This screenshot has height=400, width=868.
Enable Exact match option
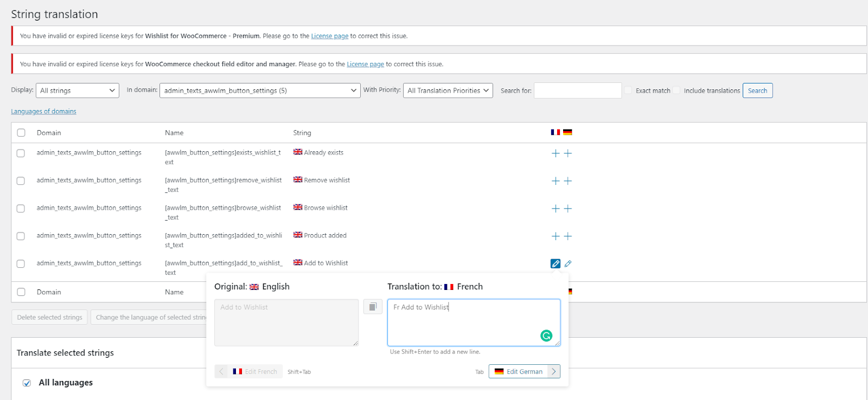coord(628,91)
